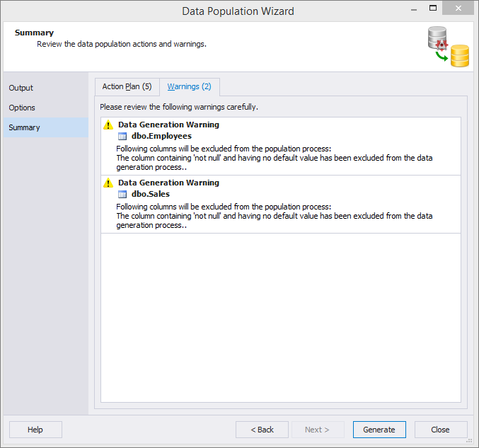Click the table icon beside dbo.Sales
Screen dimensions: 479x448
point(122,195)
